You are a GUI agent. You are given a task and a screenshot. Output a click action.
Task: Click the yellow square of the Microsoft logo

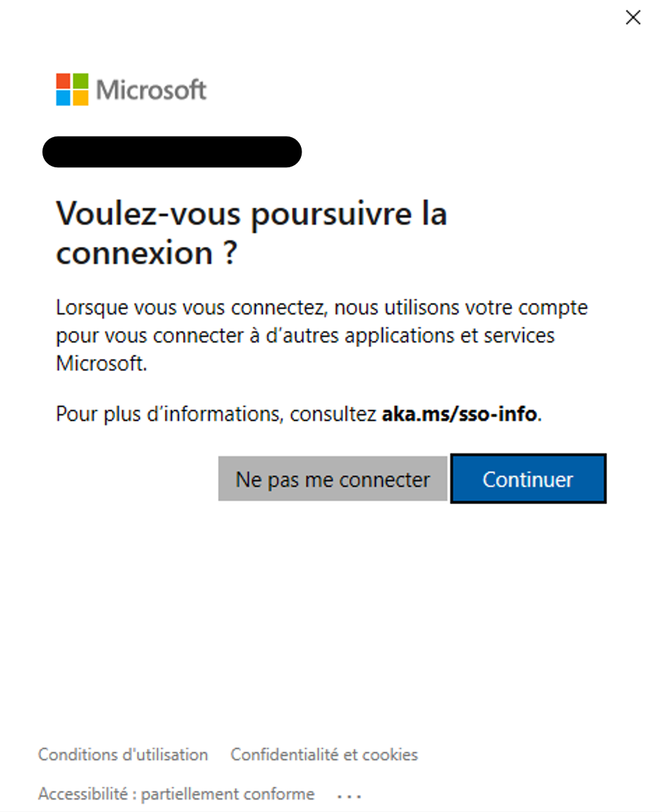pyautogui.click(x=81, y=98)
